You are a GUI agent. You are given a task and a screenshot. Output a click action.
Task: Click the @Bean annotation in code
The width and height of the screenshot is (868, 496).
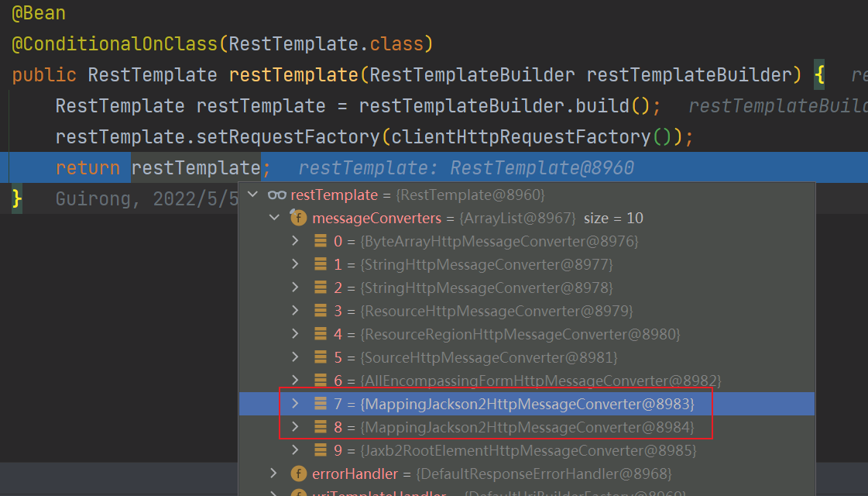[x=39, y=12]
